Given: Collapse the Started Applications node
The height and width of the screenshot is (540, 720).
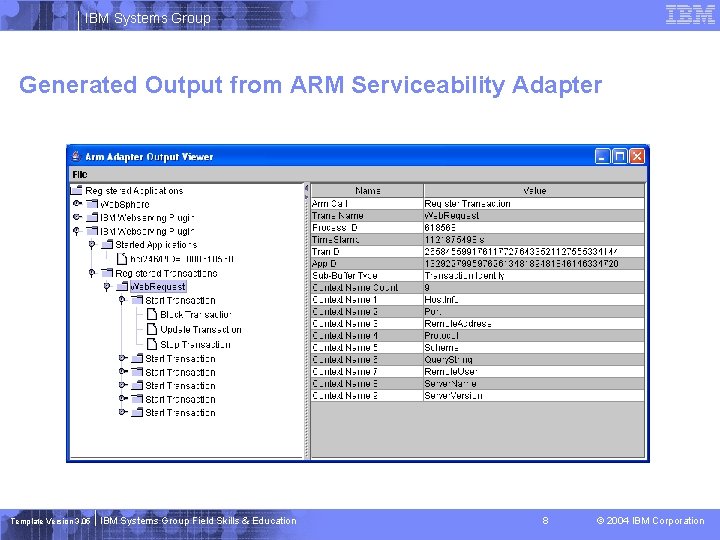Looking at the screenshot, I should [92, 245].
